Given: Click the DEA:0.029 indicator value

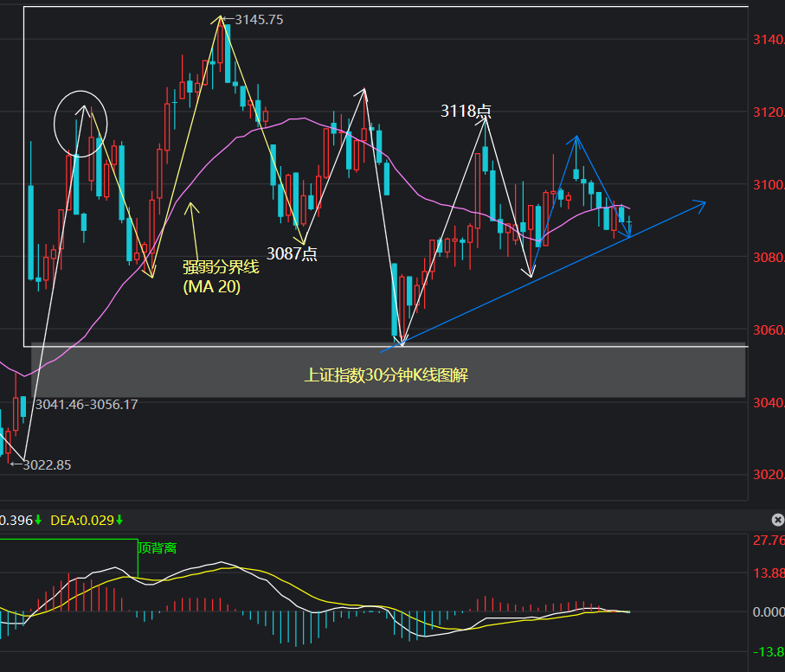Looking at the screenshot, I should 82,521.
